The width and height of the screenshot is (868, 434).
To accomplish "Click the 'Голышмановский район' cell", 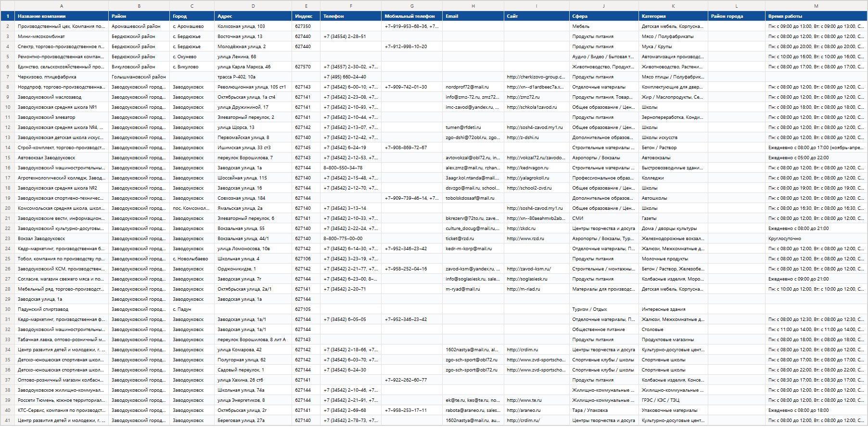I will (139, 77).
